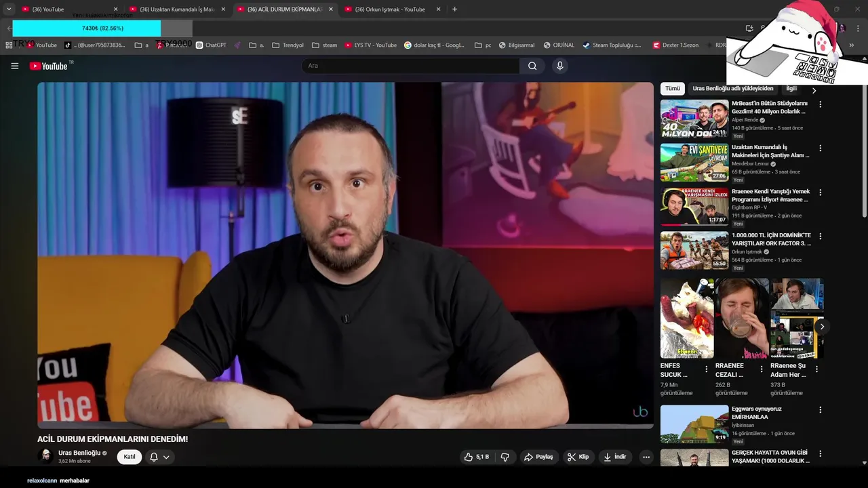Start voice search with microphone icon

point(559,66)
